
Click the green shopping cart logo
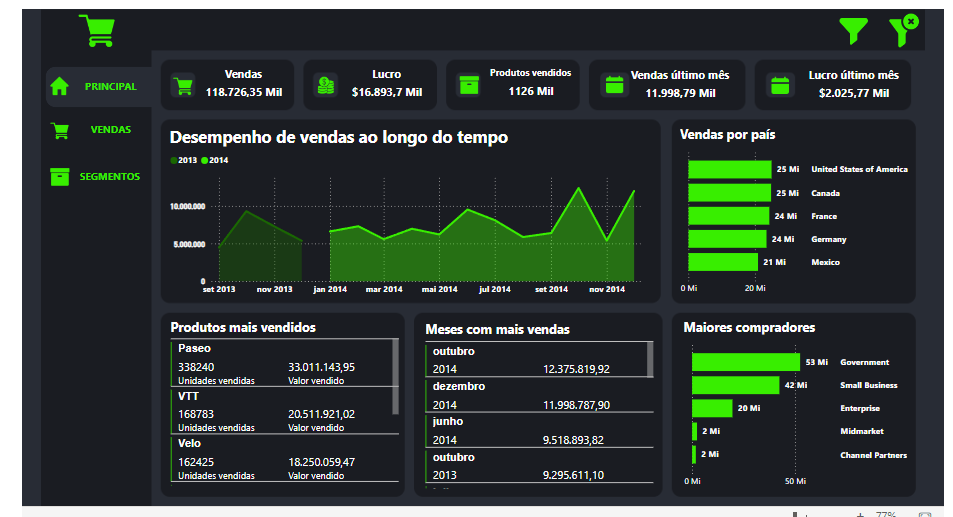tap(97, 31)
